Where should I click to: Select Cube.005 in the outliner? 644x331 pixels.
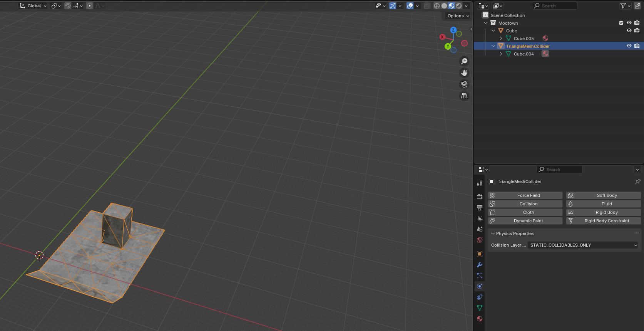coord(524,39)
